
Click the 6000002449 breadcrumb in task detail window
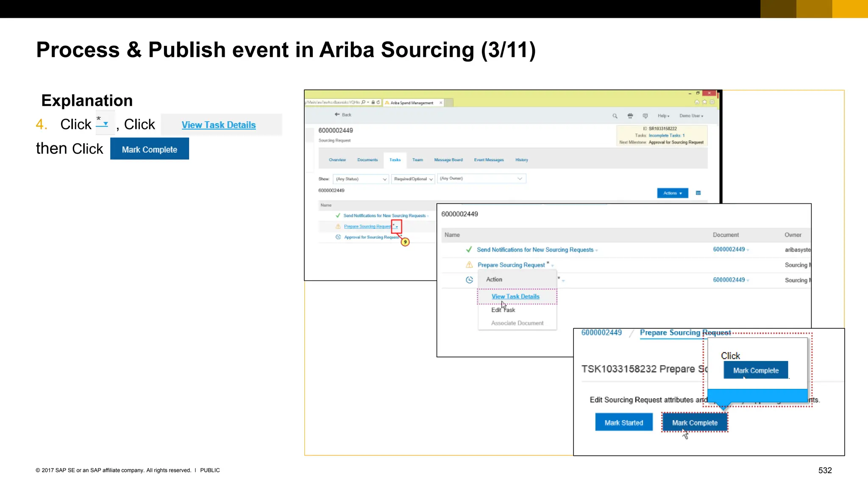[x=601, y=333]
